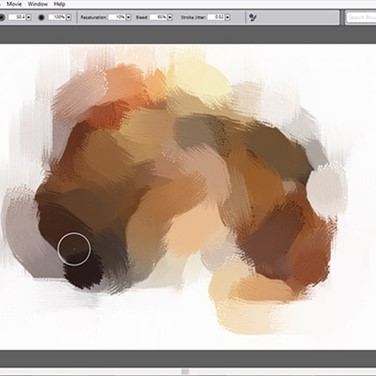Open the Window menu

click(x=38, y=4)
